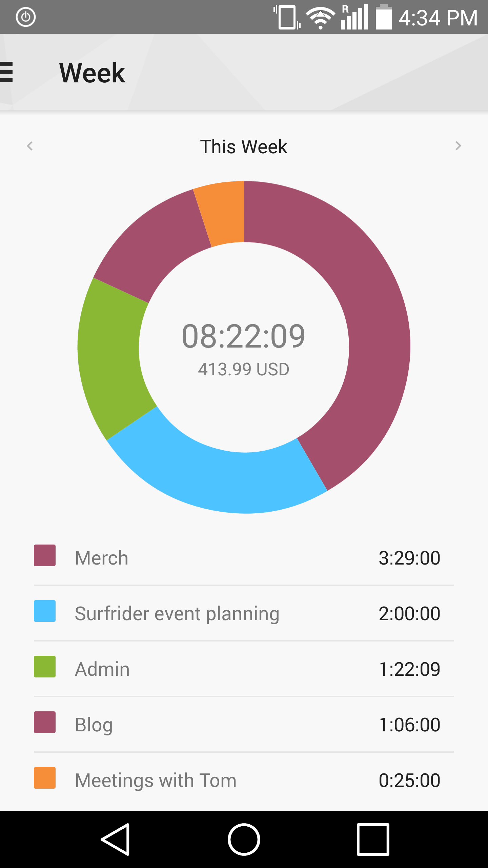Select the blue Surfrider event planning swatch
The width and height of the screenshot is (488, 868).
click(x=45, y=611)
